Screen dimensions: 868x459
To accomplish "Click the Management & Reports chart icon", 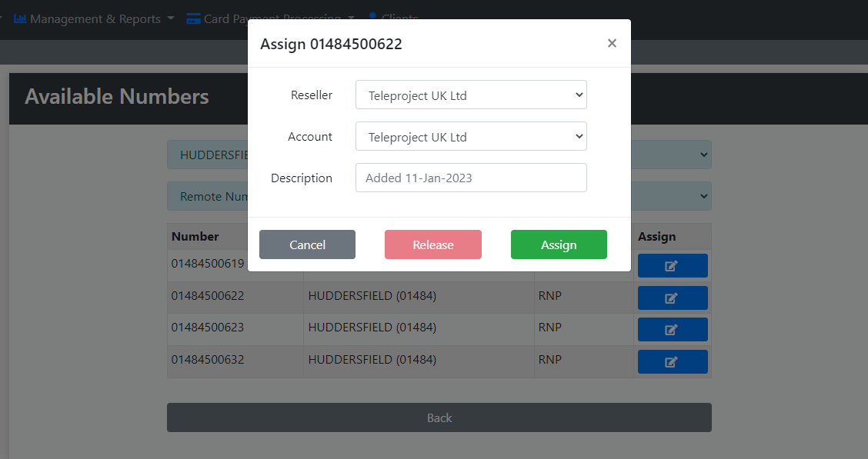I will [20, 18].
